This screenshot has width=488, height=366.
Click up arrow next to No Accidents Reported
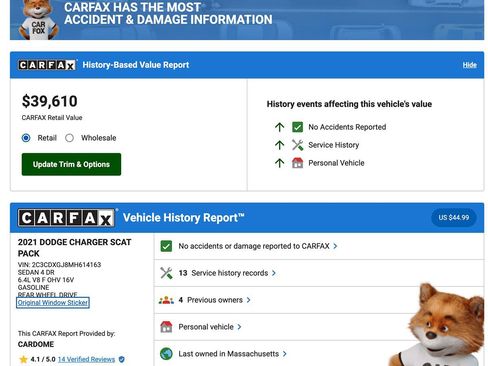tap(280, 127)
